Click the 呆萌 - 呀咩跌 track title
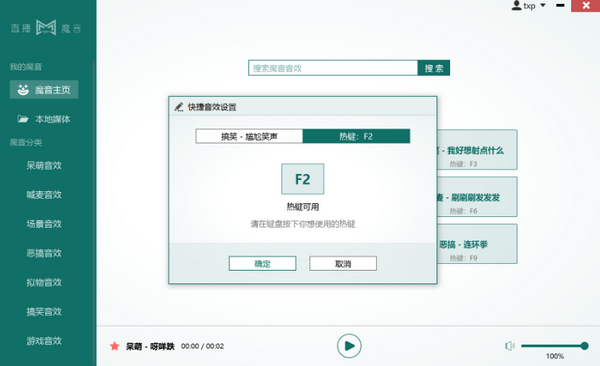 coord(150,346)
